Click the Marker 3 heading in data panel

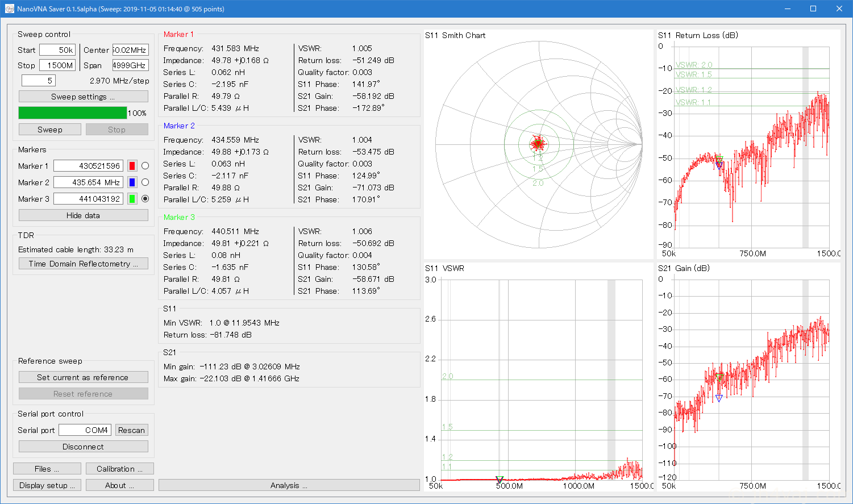click(179, 217)
